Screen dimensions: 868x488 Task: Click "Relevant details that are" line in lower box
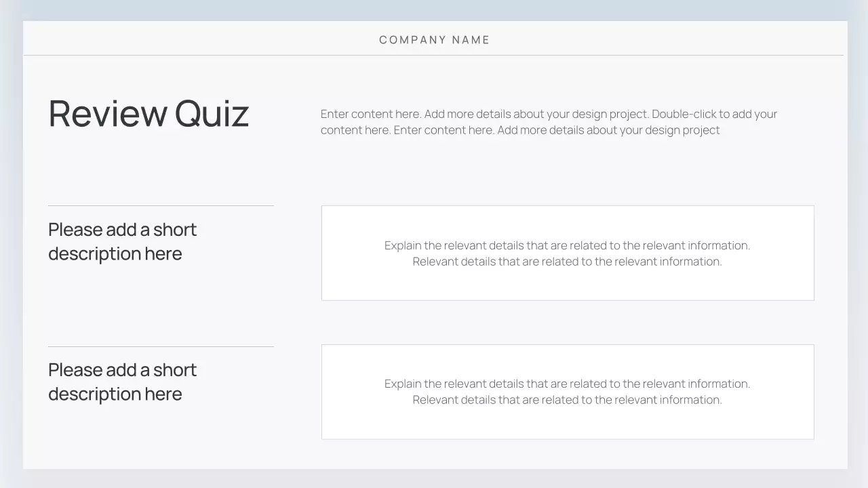(567, 400)
